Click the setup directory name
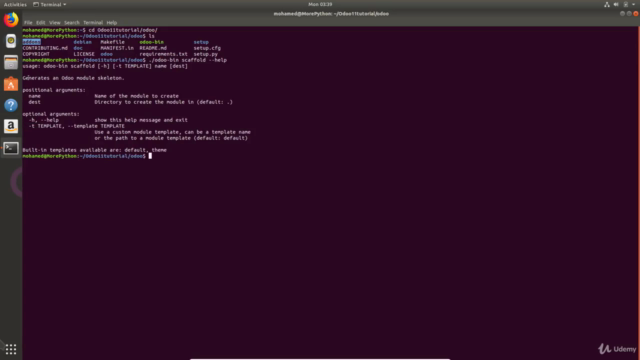Image resolution: width=640 pixels, height=360 pixels. pos(201,42)
